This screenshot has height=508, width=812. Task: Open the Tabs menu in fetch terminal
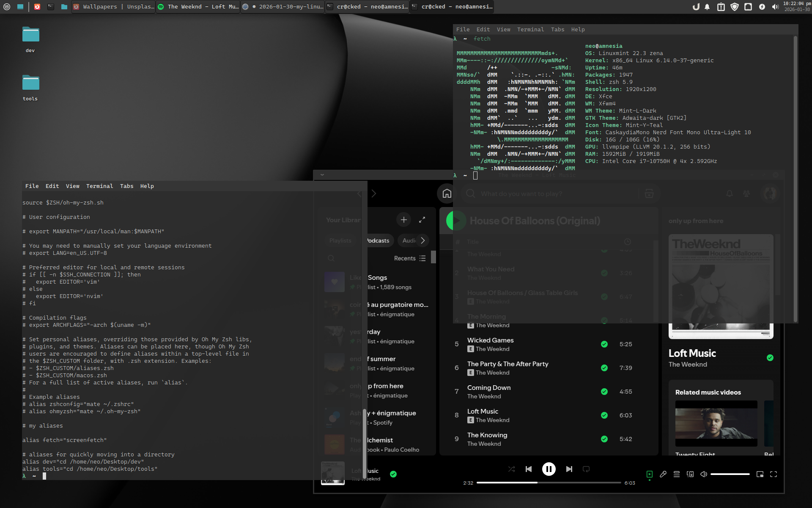coord(557,30)
